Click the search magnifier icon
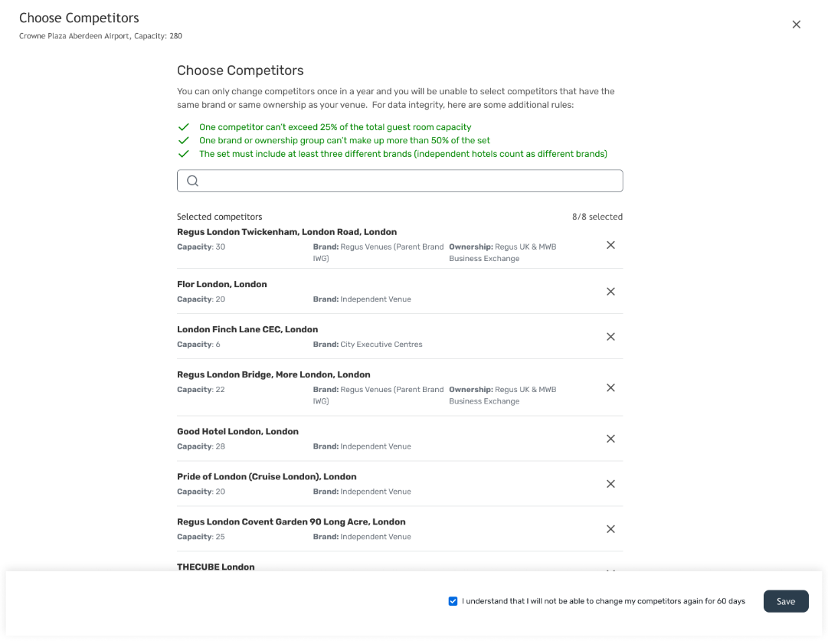 [x=193, y=181]
